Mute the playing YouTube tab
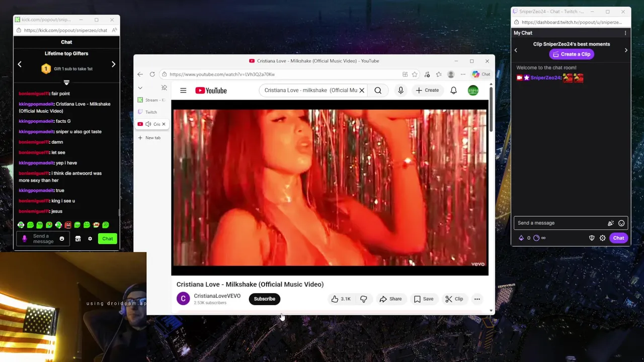The image size is (644, 362). click(x=148, y=124)
